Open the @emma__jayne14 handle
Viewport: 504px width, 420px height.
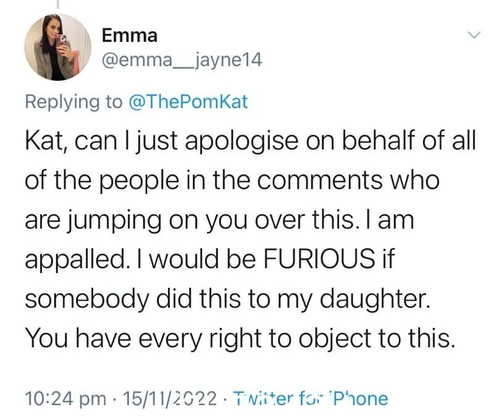pyautogui.click(x=182, y=61)
